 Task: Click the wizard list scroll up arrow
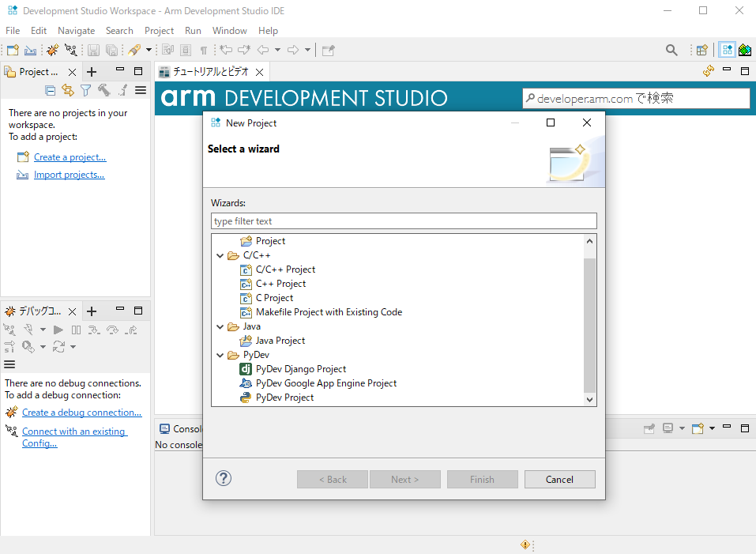pos(589,240)
